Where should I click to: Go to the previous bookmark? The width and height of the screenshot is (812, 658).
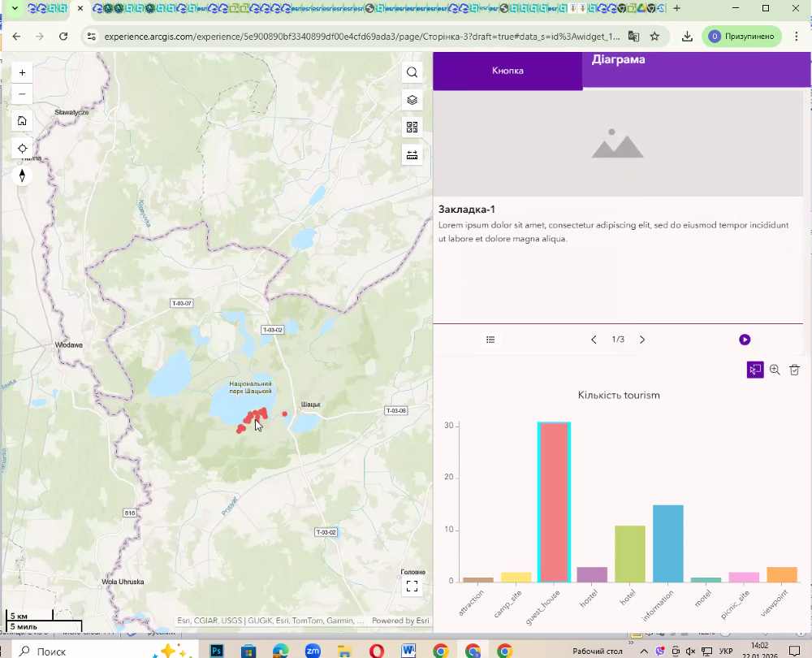click(x=594, y=340)
